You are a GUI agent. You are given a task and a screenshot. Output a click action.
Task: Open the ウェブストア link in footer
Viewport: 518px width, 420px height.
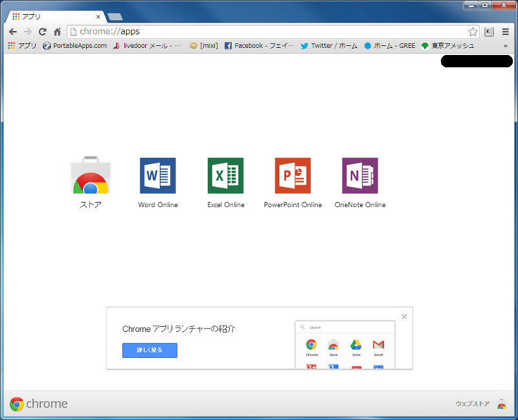pyautogui.click(x=473, y=404)
